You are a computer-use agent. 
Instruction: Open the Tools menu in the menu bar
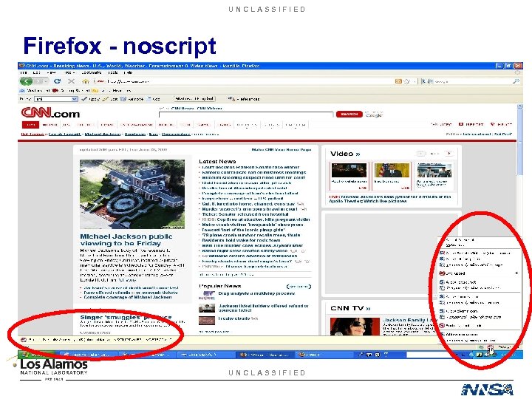(112, 72)
